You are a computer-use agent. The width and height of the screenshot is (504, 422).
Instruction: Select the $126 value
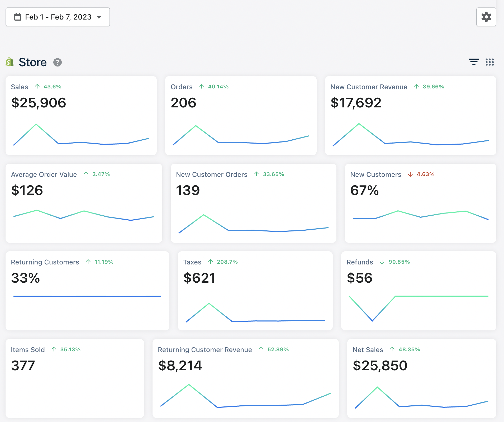tap(27, 190)
